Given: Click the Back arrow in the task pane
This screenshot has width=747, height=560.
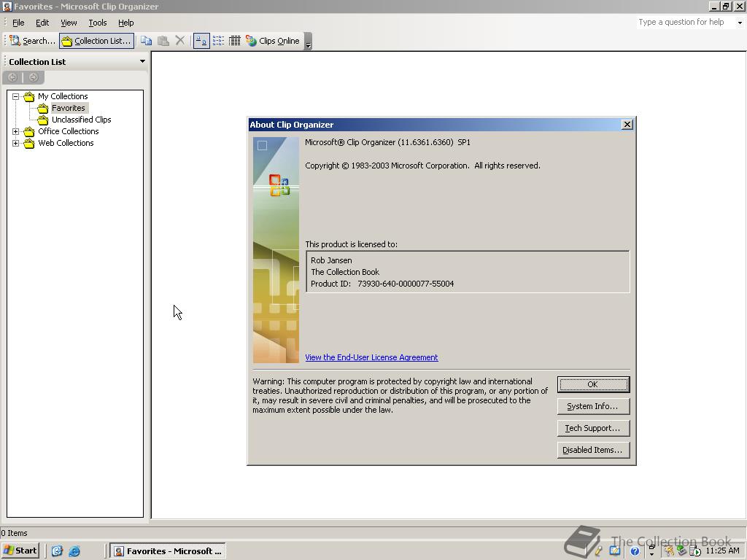Looking at the screenshot, I should tap(13, 77).
